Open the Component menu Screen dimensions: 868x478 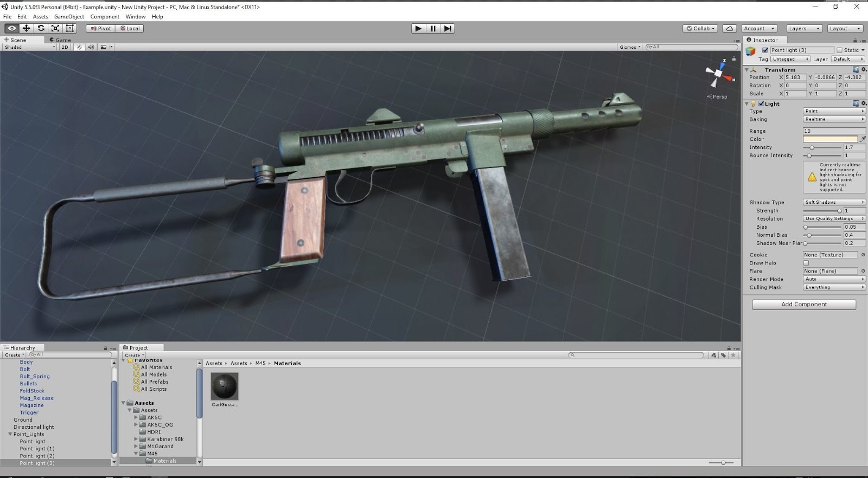pos(105,17)
